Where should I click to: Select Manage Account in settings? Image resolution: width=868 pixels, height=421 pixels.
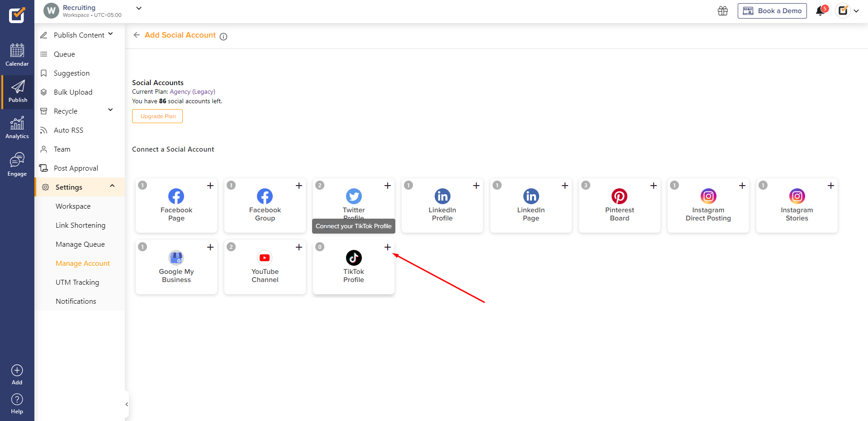point(83,263)
